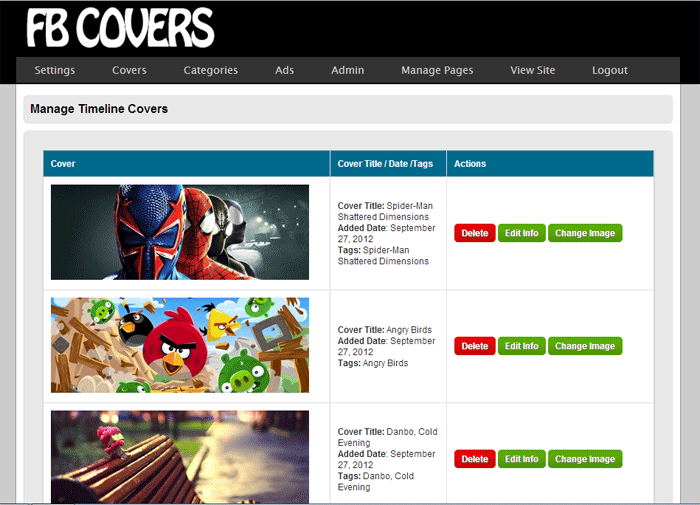This screenshot has width=700, height=505.
Task: Edit info for the Angry Birds cover
Action: click(x=521, y=346)
